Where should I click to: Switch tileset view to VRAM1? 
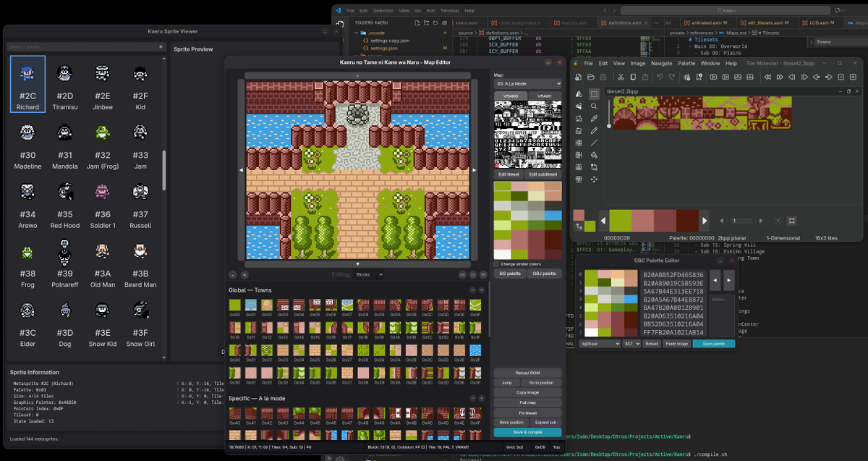[x=545, y=96]
